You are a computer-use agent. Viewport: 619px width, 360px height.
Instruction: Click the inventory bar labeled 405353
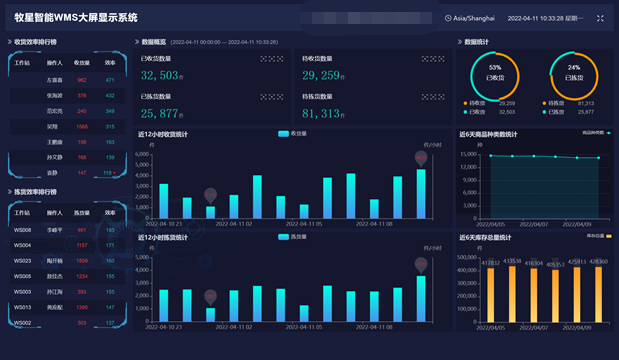coord(555,296)
